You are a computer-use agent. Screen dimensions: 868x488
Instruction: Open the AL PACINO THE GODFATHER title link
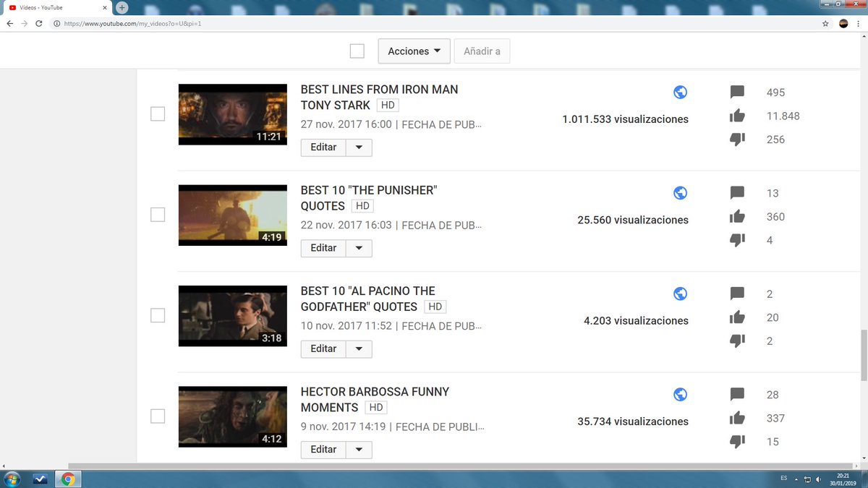[368, 299]
